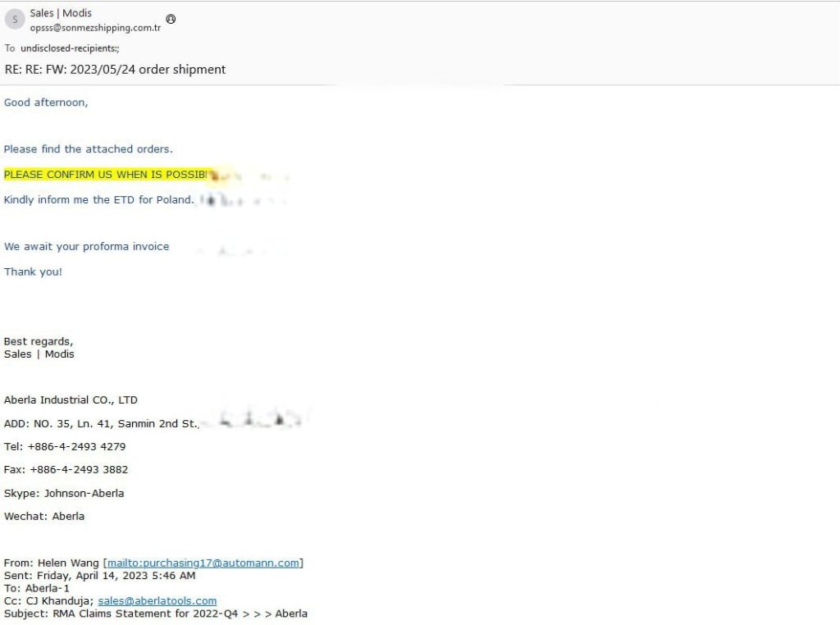Click the address line NO. 35, Ln. 41
Screen dimensions: 840x625
pos(101,424)
